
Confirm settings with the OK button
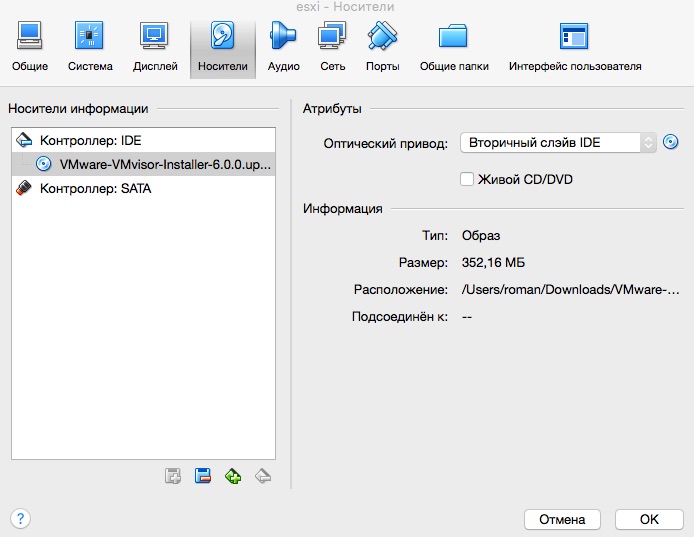tap(649, 519)
